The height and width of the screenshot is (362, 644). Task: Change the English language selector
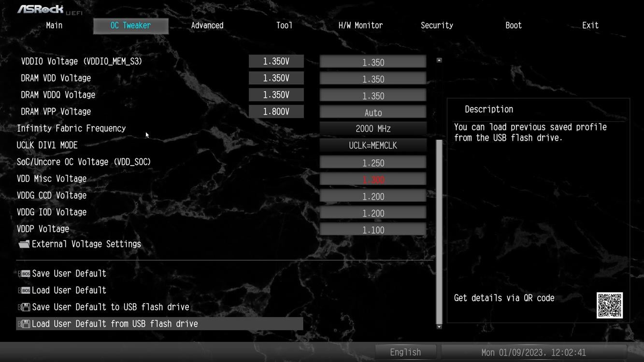click(x=405, y=352)
